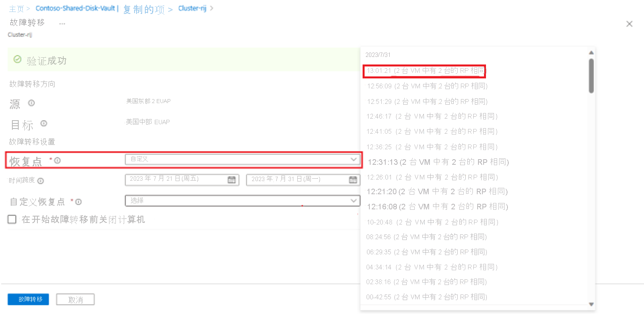The width and height of the screenshot is (644, 318).
Task: Select recovery point 12:56:09
Action: (427, 86)
